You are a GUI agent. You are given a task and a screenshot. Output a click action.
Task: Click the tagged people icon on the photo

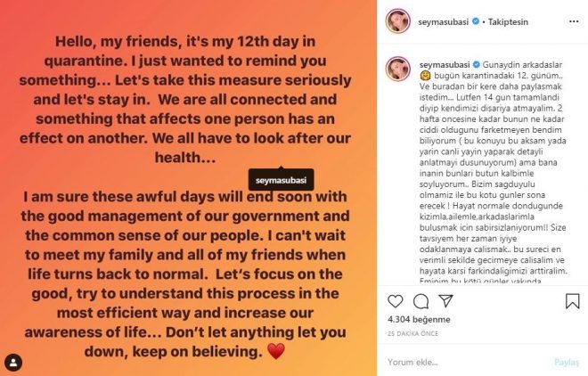[13, 363]
